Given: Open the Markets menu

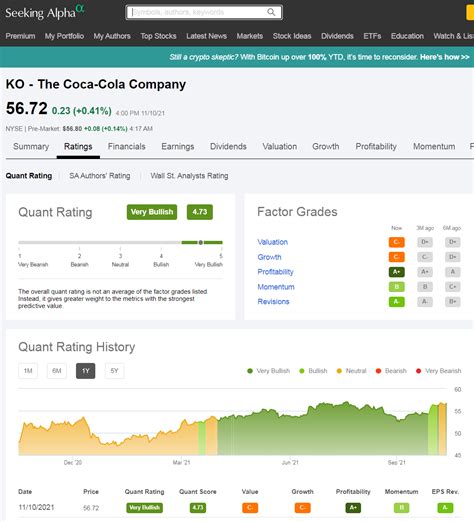Looking at the screenshot, I should click(250, 36).
